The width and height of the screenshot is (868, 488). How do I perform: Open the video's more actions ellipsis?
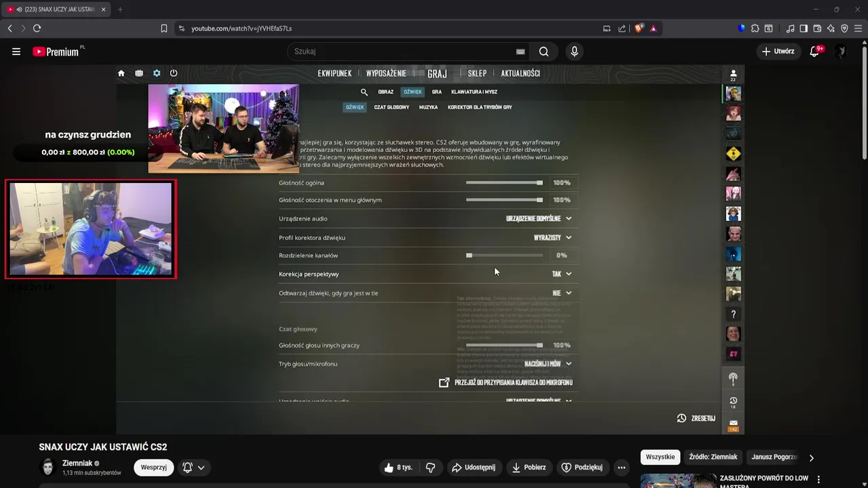tap(621, 467)
